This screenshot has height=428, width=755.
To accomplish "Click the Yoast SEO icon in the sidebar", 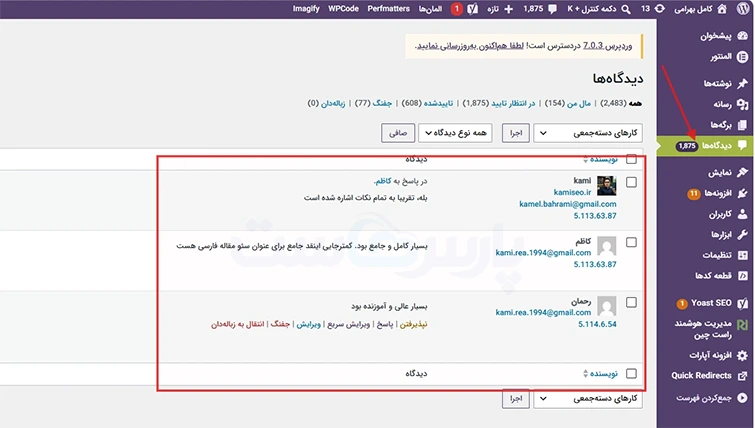I will 742,303.
